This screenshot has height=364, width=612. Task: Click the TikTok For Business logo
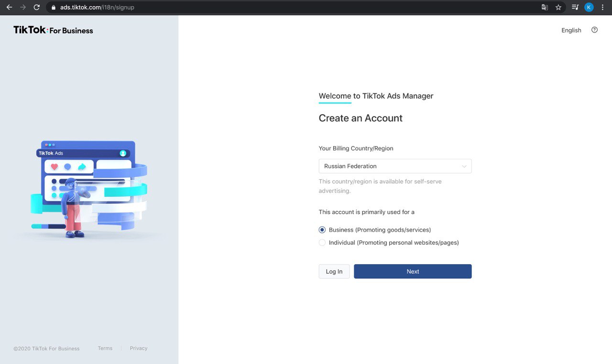pos(53,30)
